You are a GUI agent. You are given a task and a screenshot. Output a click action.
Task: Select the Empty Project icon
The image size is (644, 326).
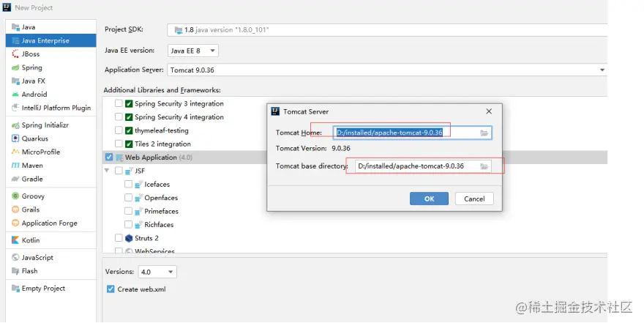15,288
